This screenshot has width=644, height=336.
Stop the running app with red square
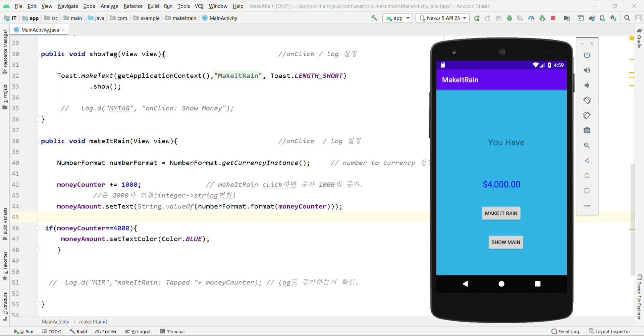point(553,18)
